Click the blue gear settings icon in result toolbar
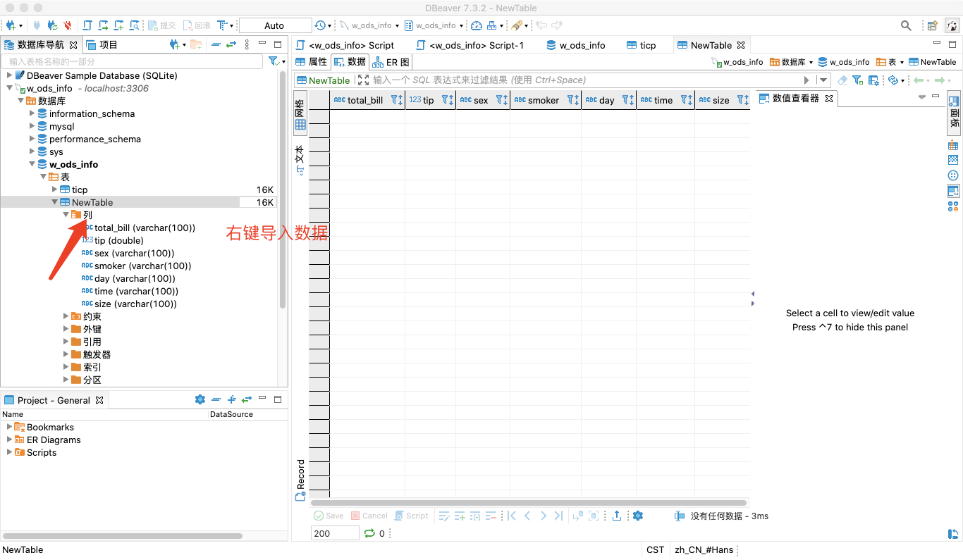 pyautogui.click(x=638, y=516)
